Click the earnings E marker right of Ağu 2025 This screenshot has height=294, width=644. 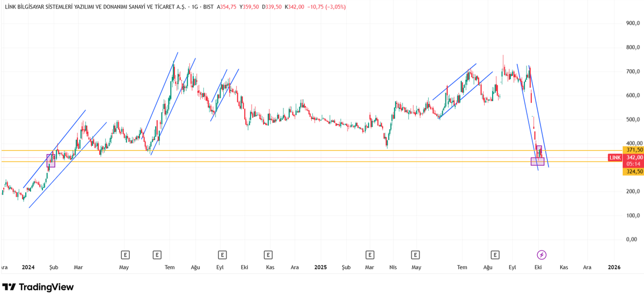click(x=495, y=255)
